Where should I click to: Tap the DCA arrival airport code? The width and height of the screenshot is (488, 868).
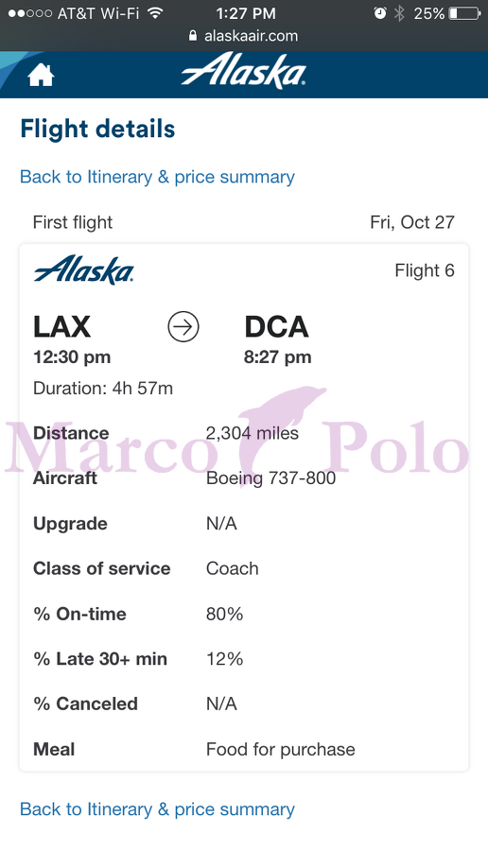tap(276, 326)
